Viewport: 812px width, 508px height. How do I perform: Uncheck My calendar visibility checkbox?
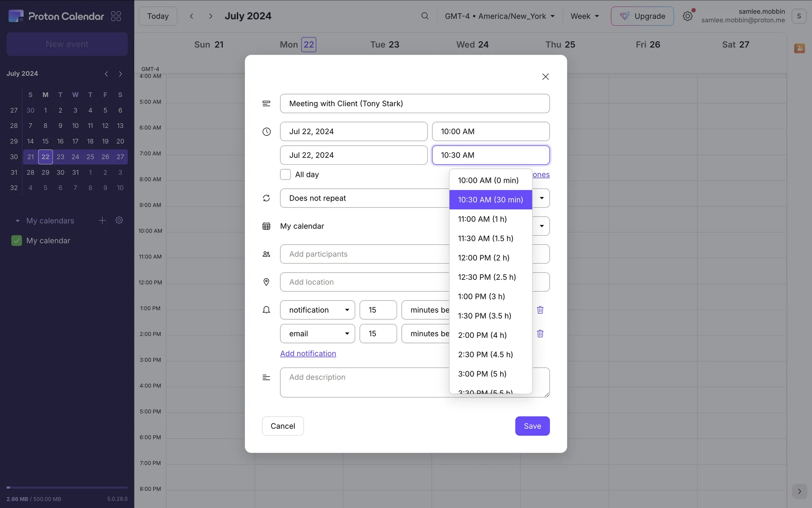(16, 240)
